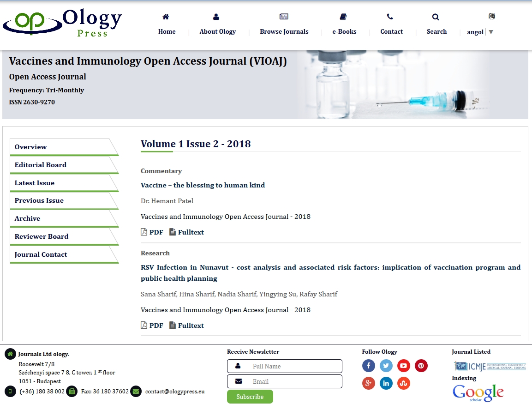
Task: Open Contact menu item
Action: coord(392,31)
